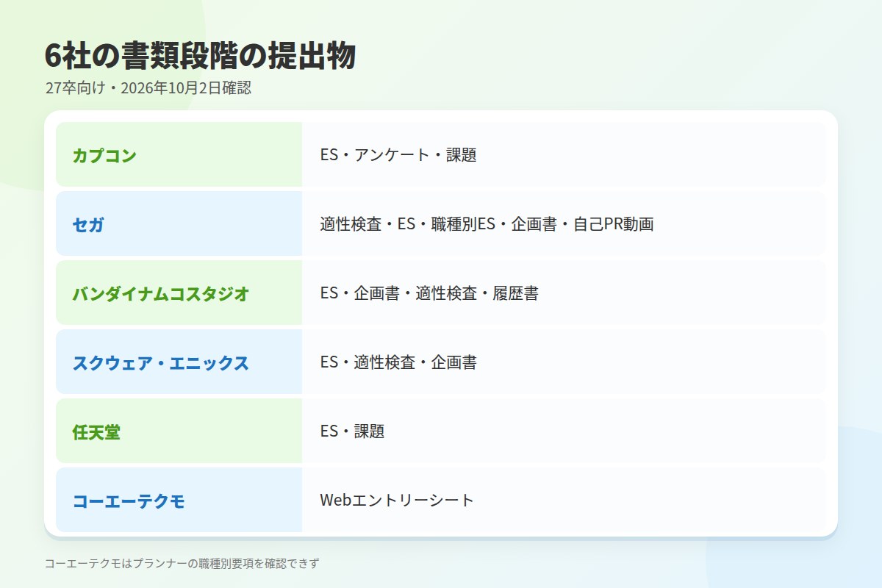The height and width of the screenshot is (588, 882).
Task: Click the title 6社の書類段階の提出物
Action: [x=200, y=57]
